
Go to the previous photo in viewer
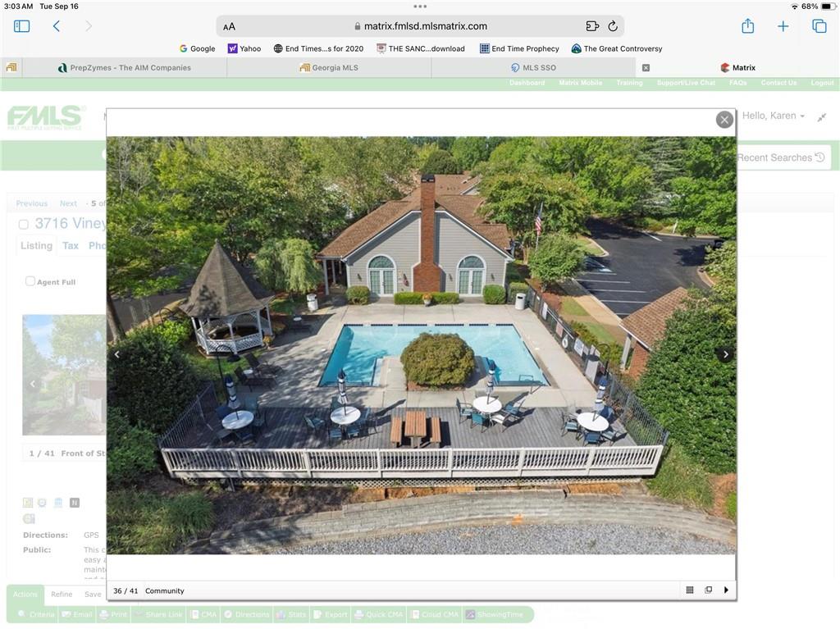coord(116,354)
